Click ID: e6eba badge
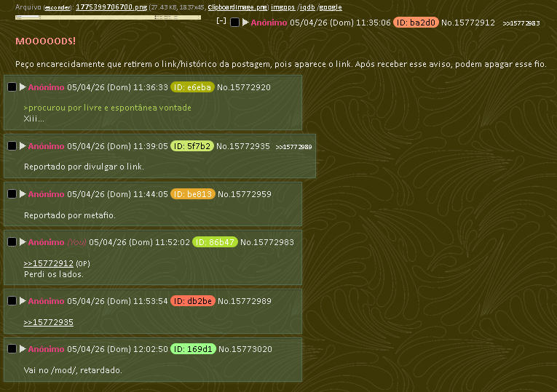 [192, 87]
